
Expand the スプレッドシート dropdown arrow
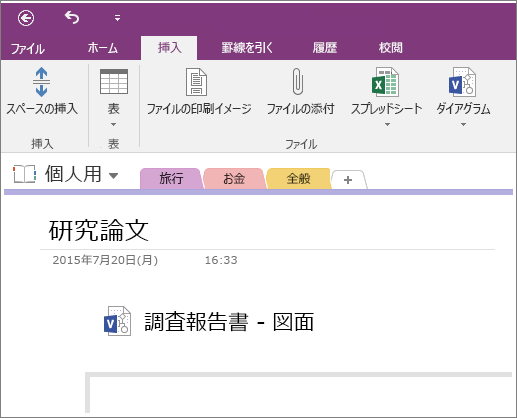[x=387, y=124]
